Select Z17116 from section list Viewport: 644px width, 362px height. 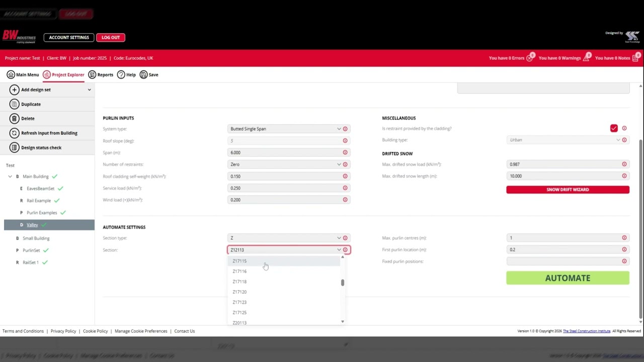(285, 271)
